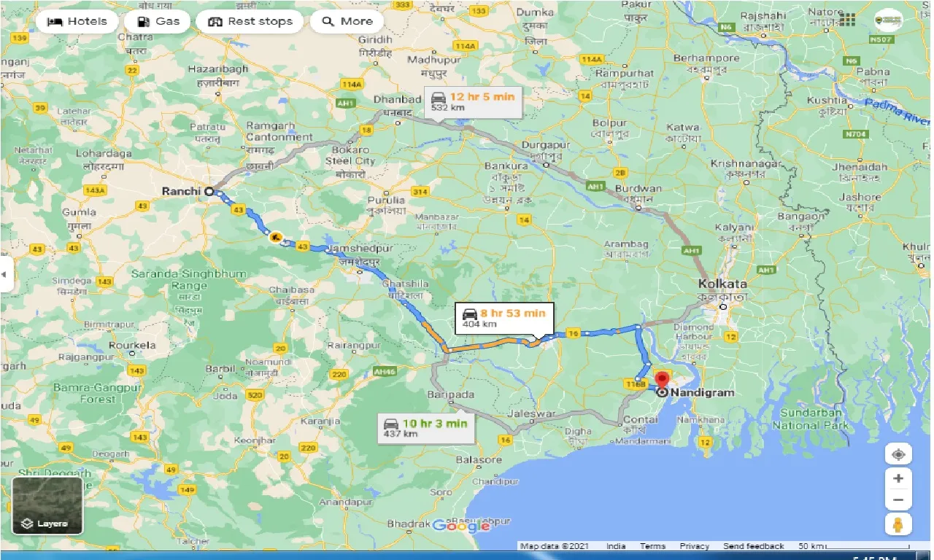Zoom in with the plus button
934x560 pixels.
coord(898,478)
